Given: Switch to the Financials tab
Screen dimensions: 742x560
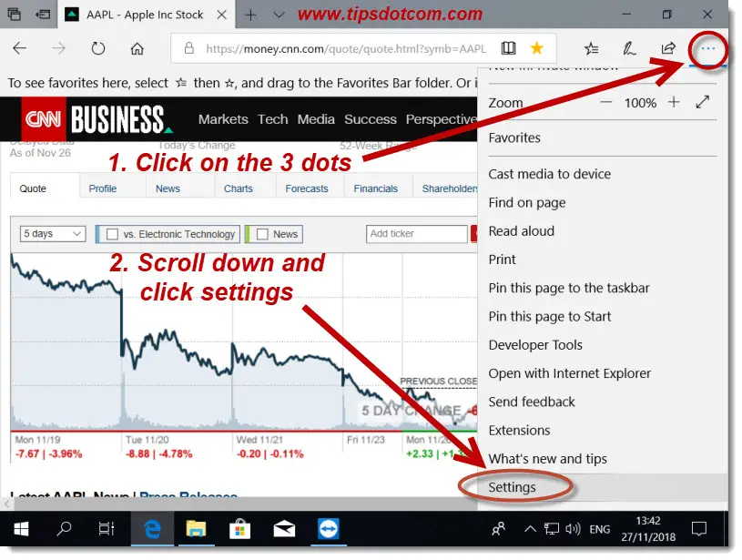Looking at the screenshot, I should tap(376, 188).
